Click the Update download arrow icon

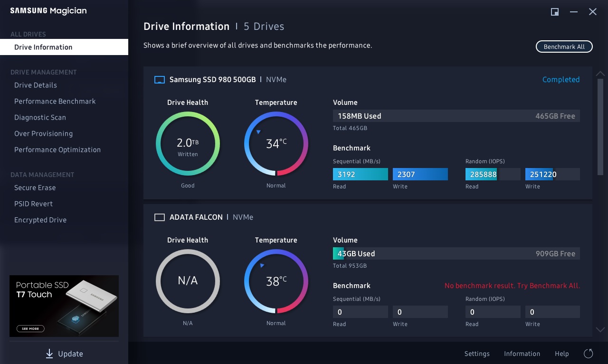coord(49,354)
